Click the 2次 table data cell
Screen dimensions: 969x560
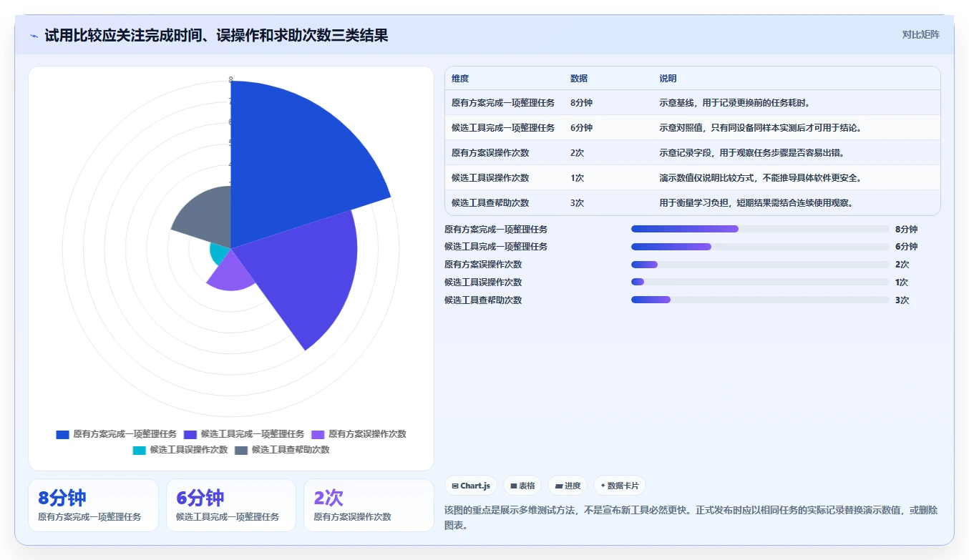point(577,153)
